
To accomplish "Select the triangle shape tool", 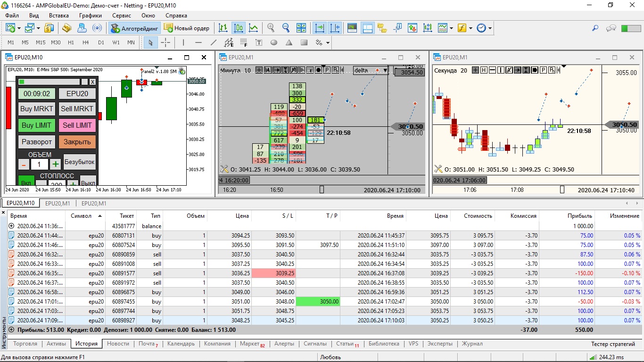I will pos(289,42).
